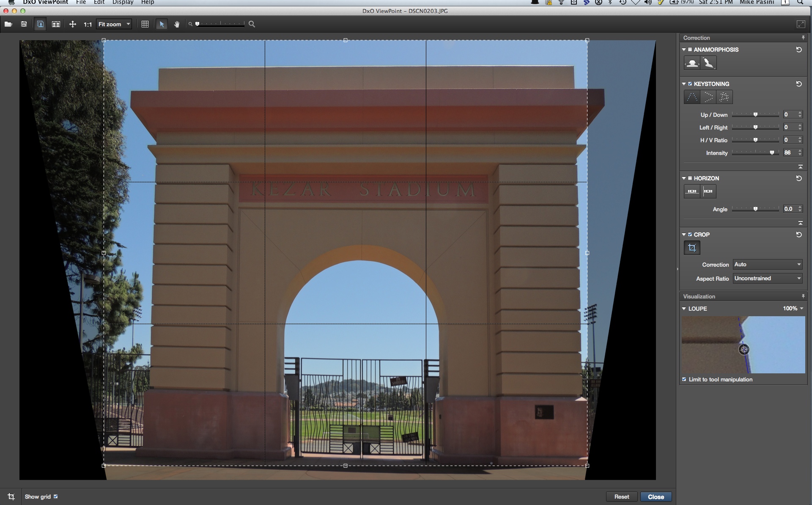Select the hand pan tool
Image resolution: width=812 pixels, height=505 pixels.
click(177, 24)
